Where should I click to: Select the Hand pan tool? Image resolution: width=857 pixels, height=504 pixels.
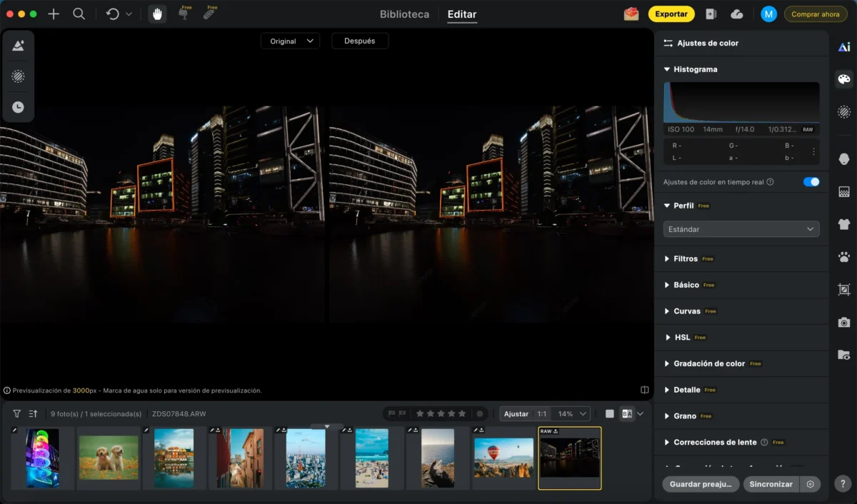click(x=158, y=14)
